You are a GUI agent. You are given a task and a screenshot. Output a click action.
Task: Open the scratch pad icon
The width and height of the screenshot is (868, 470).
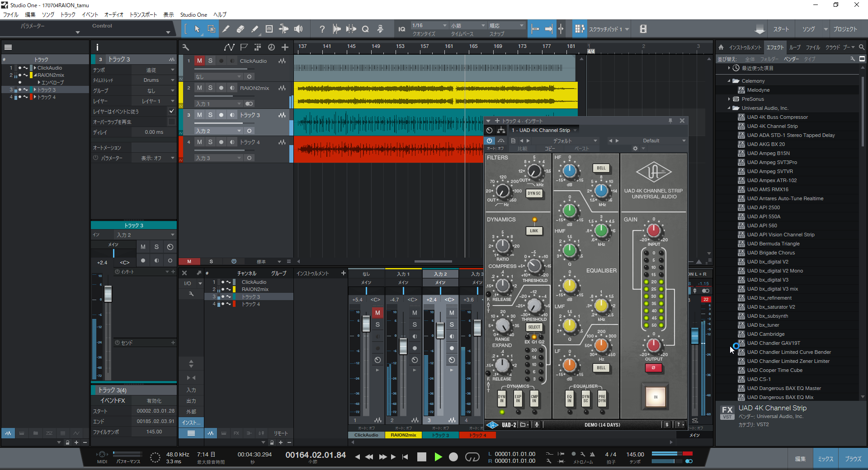pyautogui.click(x=580, y=29)
